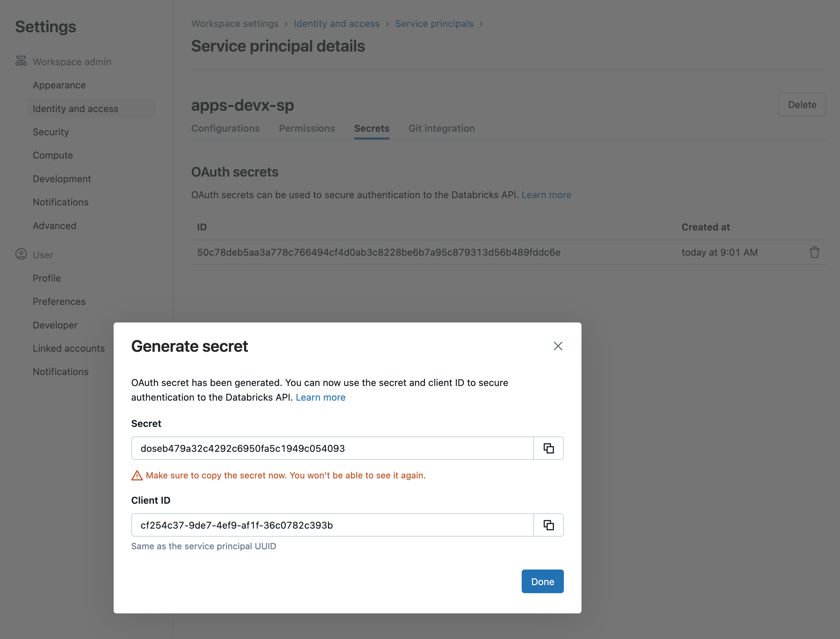
Task: Click the Permissions tab
Action: (307, 128)
